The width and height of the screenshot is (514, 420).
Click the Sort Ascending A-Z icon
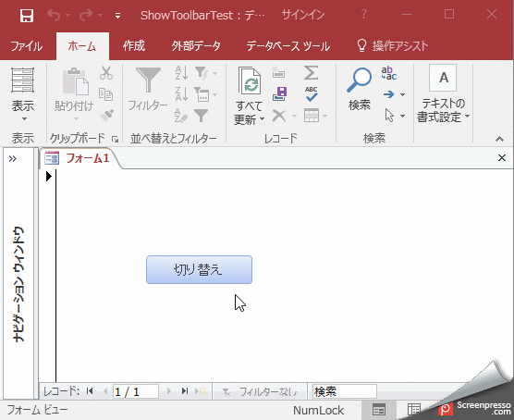click(181, 73)
